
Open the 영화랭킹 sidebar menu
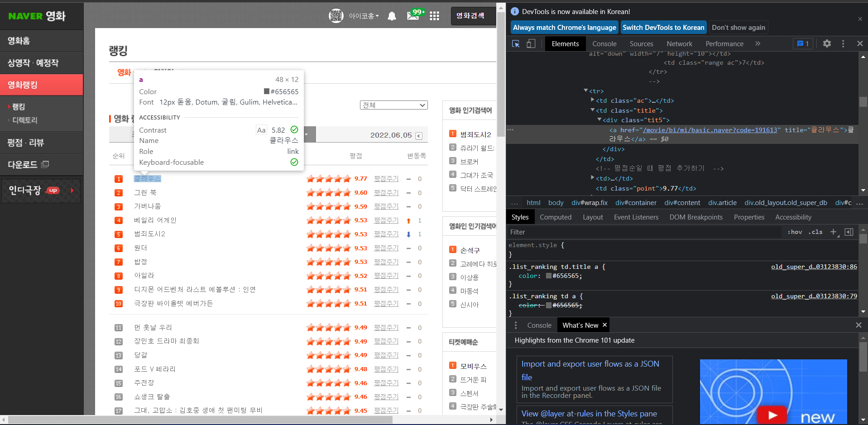[x=42, y=85]
